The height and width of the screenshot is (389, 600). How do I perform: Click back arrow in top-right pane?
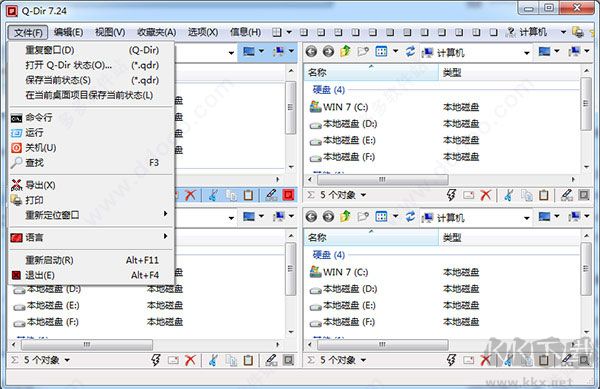point(311,51)
